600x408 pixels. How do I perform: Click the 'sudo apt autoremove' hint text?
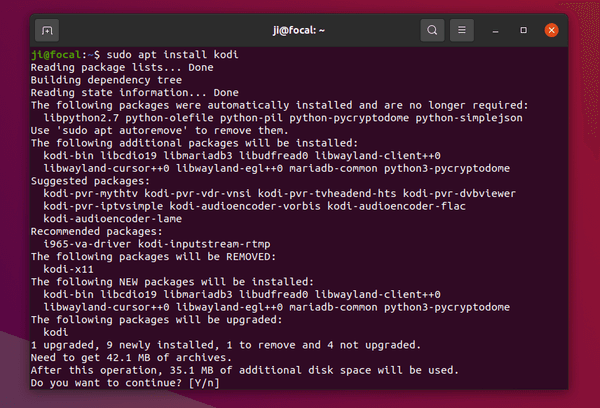[x=122, y=131]
